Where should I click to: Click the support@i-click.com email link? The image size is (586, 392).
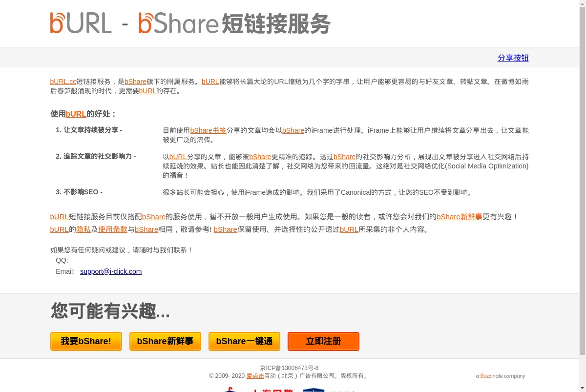pos(111,271)
